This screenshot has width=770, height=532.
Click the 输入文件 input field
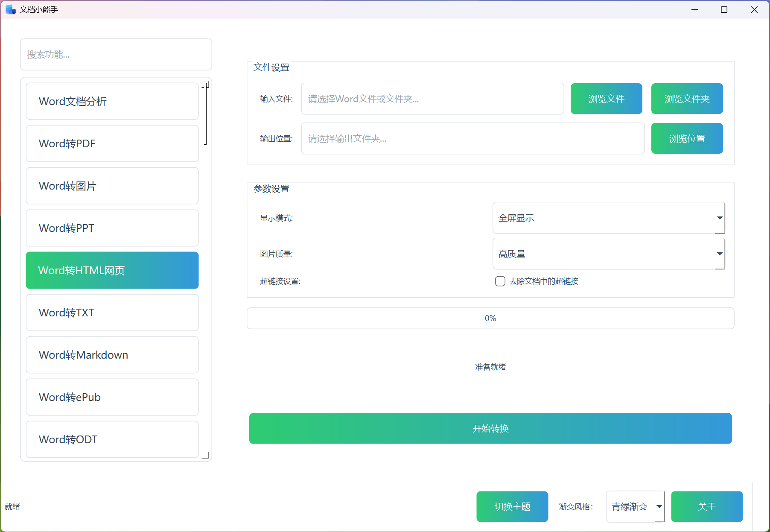point(432,99)
